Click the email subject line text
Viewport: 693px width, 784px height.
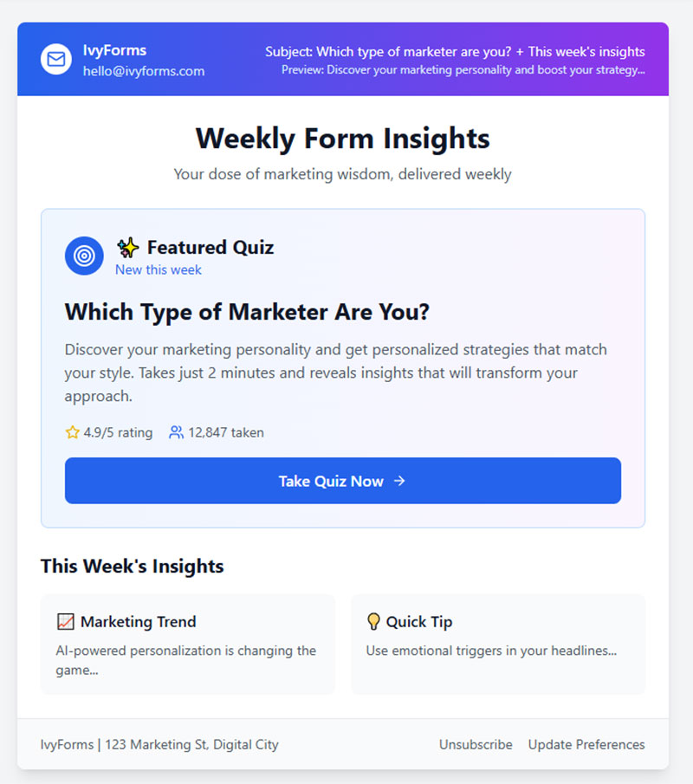click(455, 51)
